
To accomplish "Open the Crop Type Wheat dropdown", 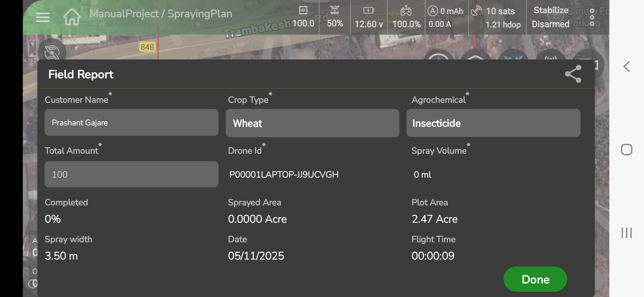I will [x=312, y=123].
